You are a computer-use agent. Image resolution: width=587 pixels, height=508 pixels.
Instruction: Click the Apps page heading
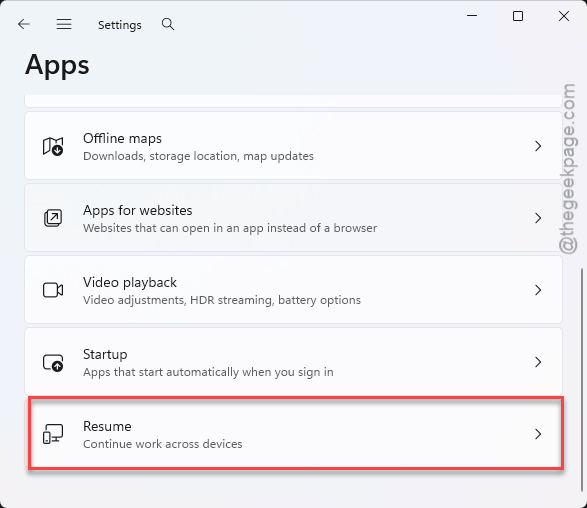[x=57, y=66]
